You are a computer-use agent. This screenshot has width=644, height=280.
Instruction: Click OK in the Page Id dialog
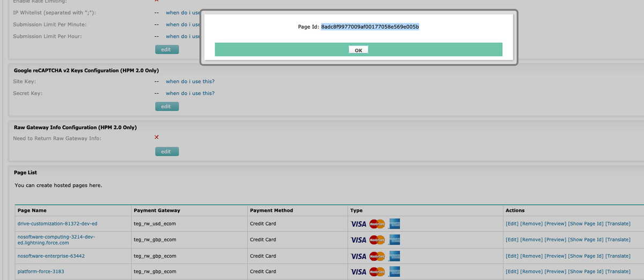pos(358,50)
